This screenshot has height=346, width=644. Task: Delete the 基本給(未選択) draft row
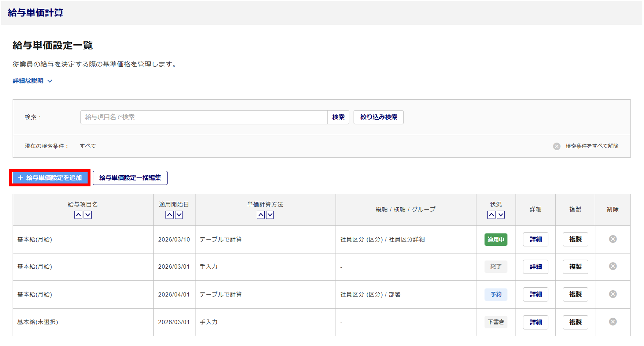[x=612, y=321]
